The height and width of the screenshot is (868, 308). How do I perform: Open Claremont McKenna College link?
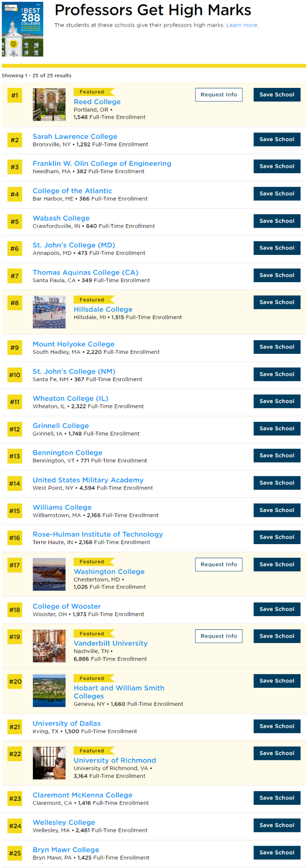(82, 795)
